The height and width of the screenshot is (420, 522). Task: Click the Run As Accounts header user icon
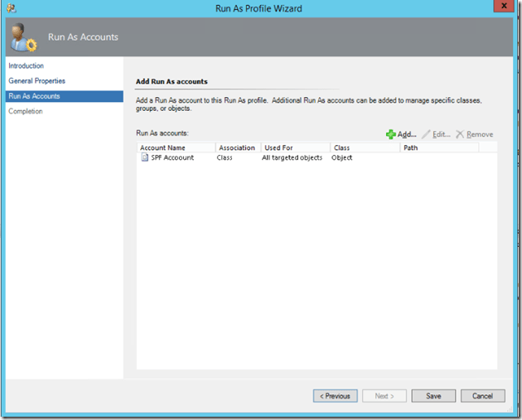21,36
